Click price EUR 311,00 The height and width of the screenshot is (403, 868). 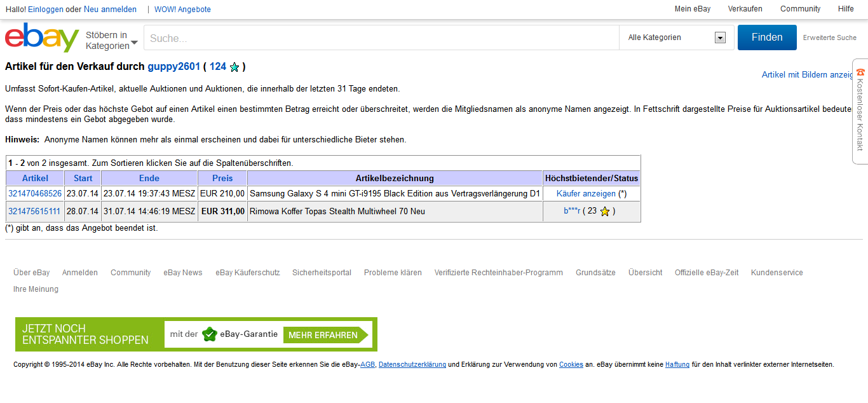click(x=222, y=211)
